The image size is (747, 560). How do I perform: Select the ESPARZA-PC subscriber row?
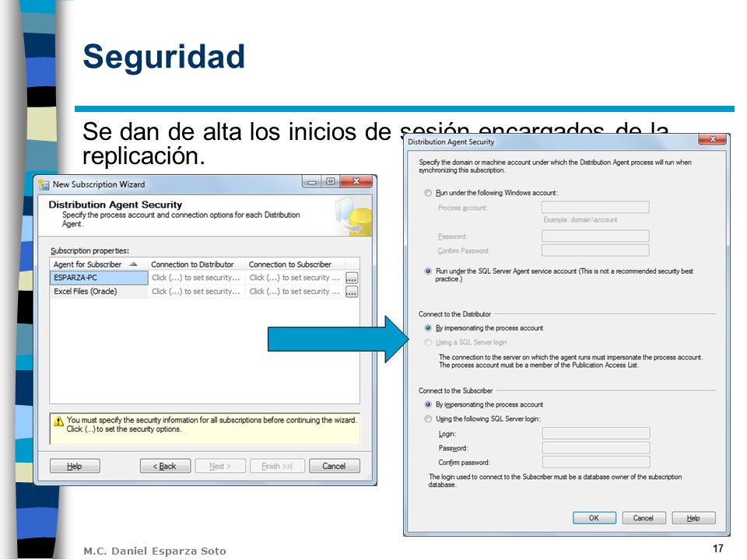point(99,278)
